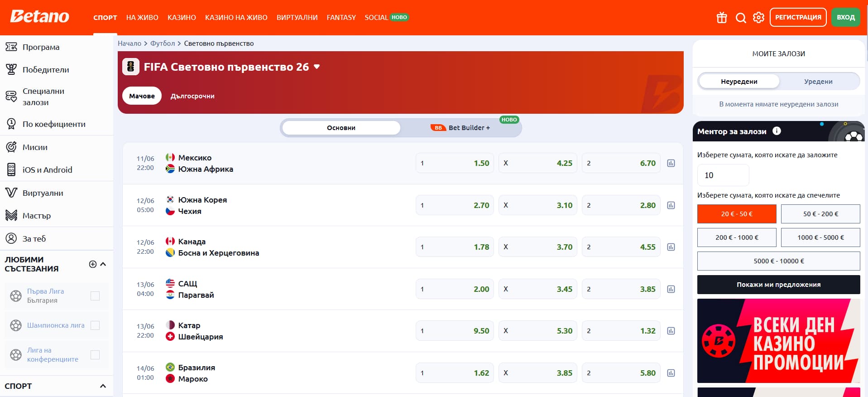Collapse the Спорт sidebar section
This screenshot has width=868, height=397.
tap(103, 386)
